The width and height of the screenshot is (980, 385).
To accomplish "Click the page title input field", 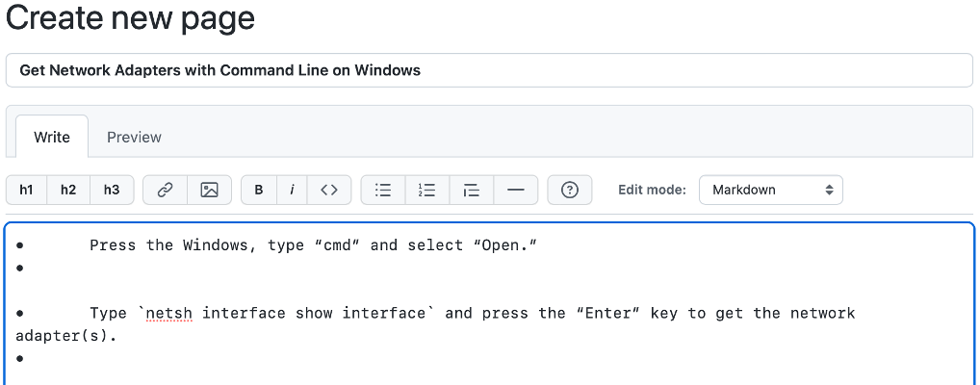I will coord(489,70).
